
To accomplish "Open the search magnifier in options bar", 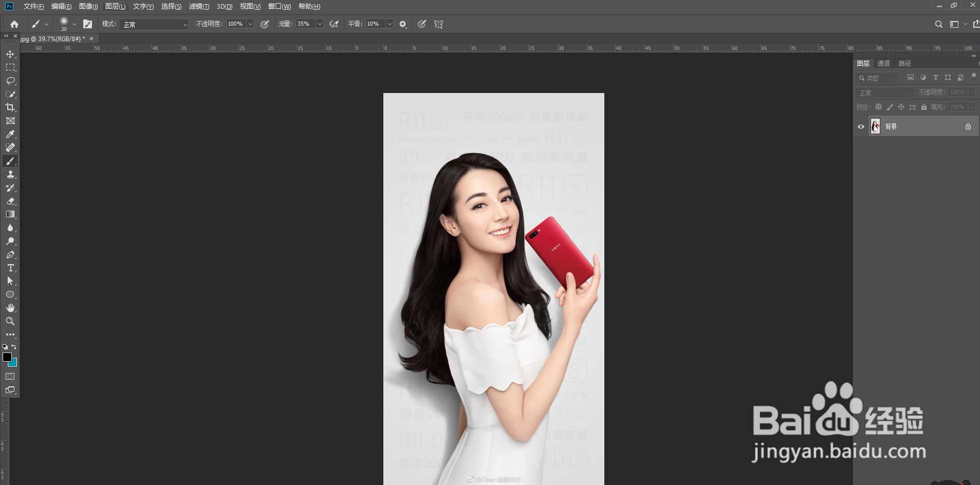I will (938, 24).
